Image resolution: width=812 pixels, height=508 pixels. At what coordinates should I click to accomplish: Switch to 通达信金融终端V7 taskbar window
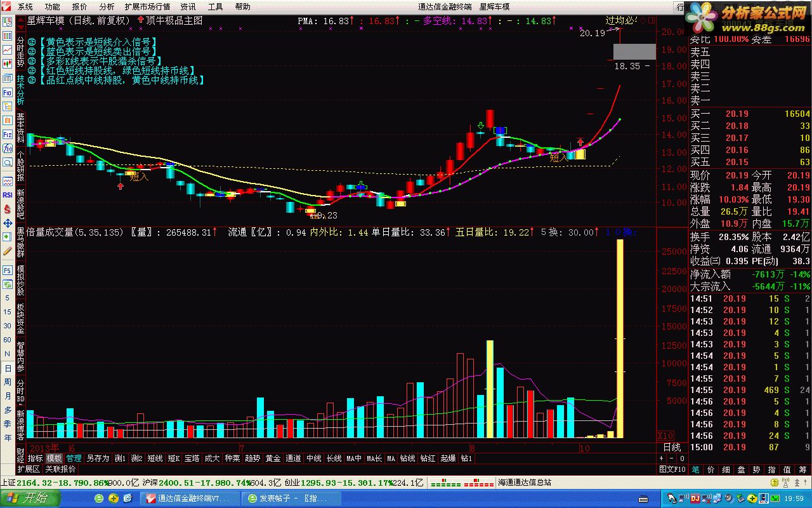coord(190,498)
